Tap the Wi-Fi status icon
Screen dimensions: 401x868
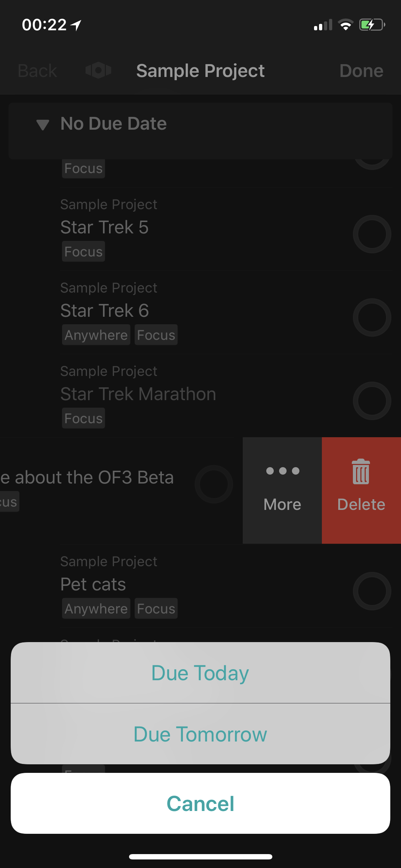click(x=345, y=25)
